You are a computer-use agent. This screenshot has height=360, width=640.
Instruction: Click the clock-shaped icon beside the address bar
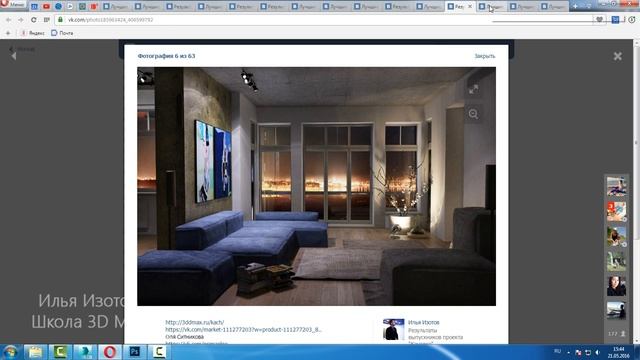[632, 20]
